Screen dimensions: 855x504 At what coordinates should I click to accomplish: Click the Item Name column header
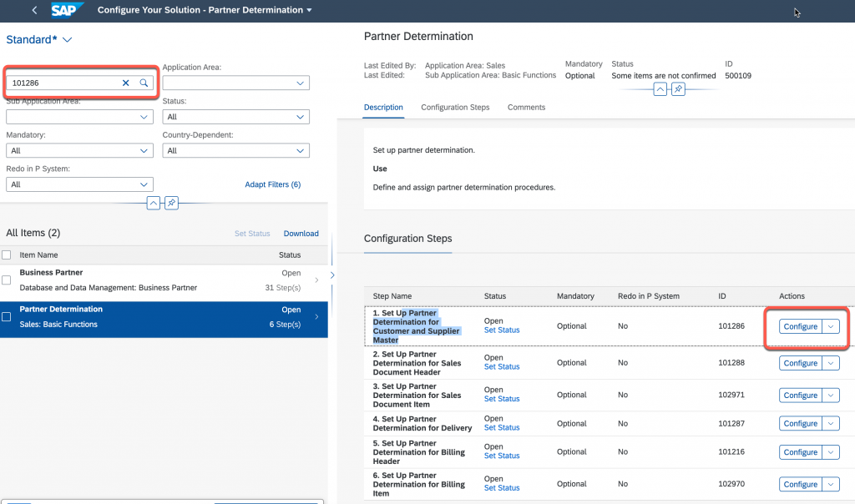38,255
